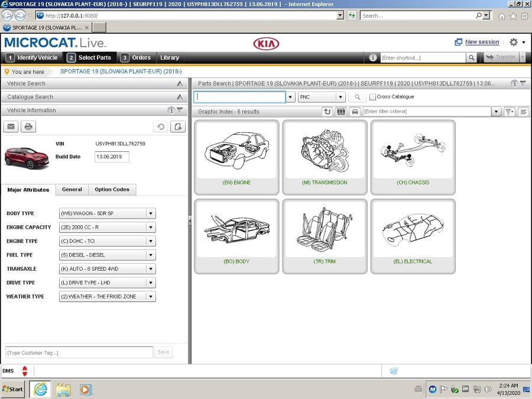Open the filter criteria dropdown arrow
The image size is (532, 399).
[497, 111]
